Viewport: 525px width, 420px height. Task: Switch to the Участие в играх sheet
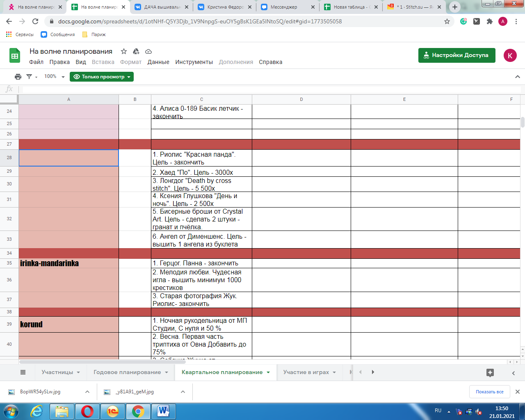pyautogui.click(x=306, y=372)
